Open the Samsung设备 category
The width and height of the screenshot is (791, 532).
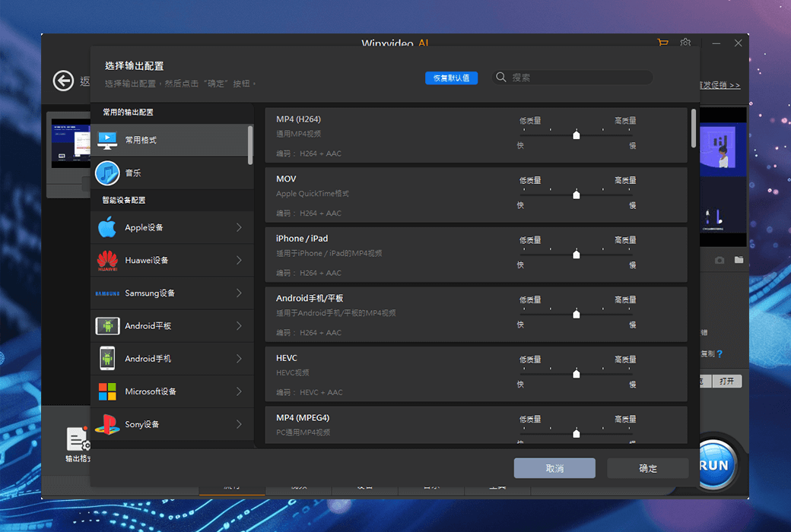point(172,293)
